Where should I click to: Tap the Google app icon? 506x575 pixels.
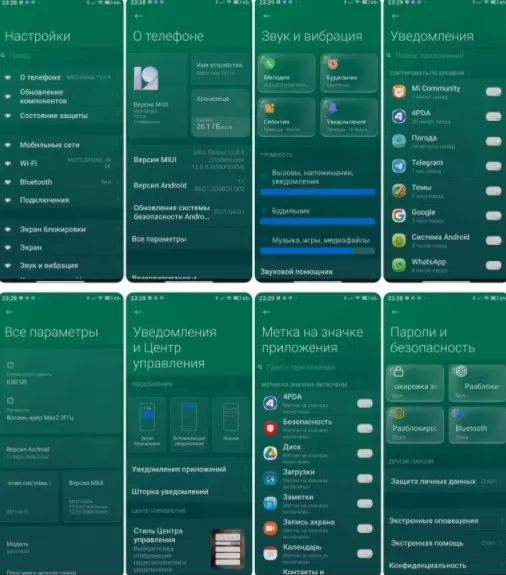point(399,215)
